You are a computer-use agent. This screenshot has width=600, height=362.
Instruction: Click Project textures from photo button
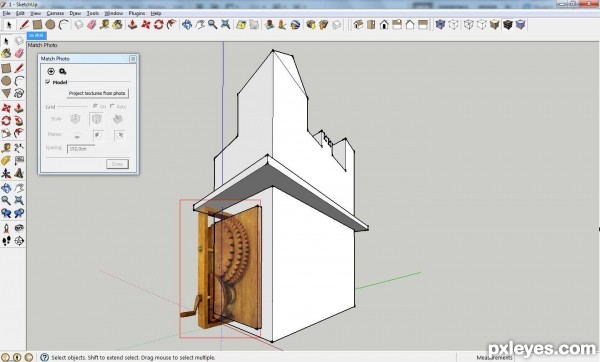(x=97, y=93)
